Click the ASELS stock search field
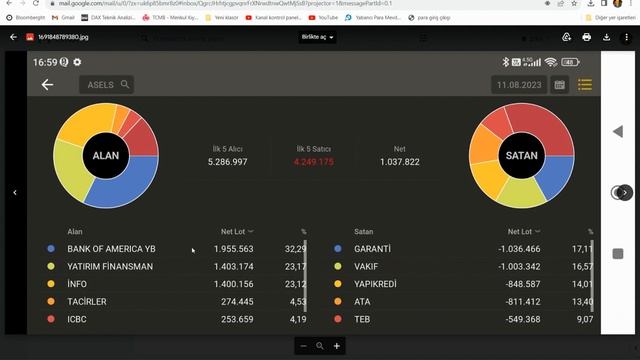This screenshot has width=640, height=360. (107, 84)
